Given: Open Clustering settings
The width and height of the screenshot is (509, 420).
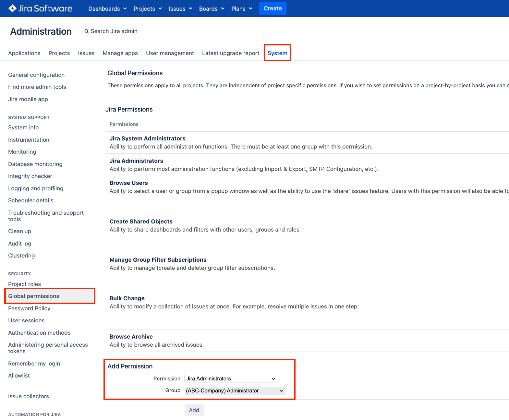Looking at the screenshot, I should [21, 256].
